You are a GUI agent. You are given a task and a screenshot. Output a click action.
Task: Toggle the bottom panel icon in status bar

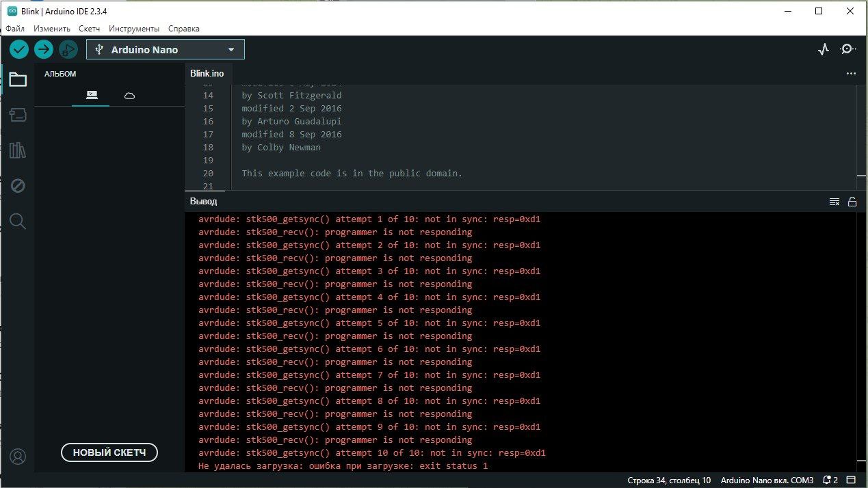852,480
